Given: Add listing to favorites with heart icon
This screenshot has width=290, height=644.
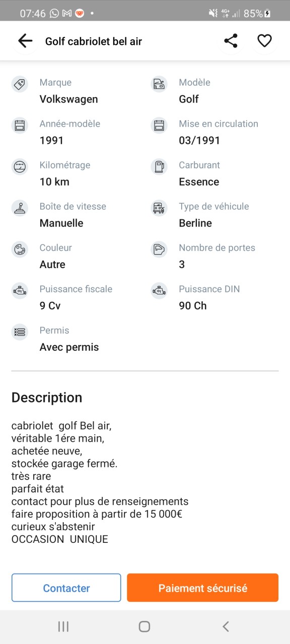Looking at the screenshot, I should point(264,41).
